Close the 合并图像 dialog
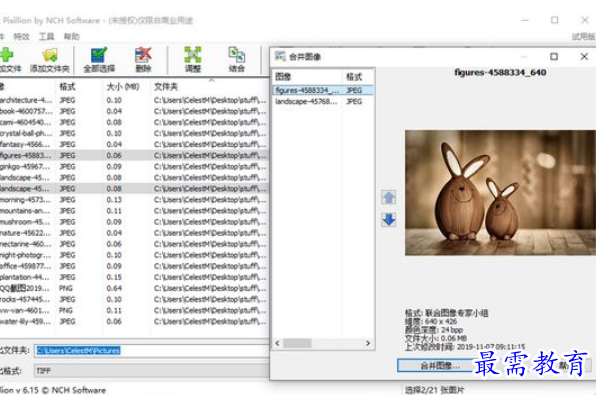This screenshot has width=596, height=395. click(584, 57)
